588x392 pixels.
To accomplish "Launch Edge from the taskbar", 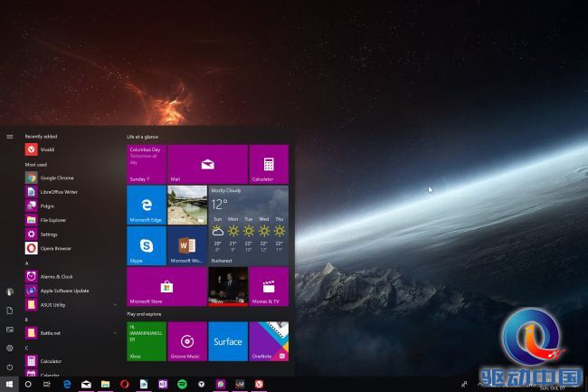I will click(x=67, y=384).
